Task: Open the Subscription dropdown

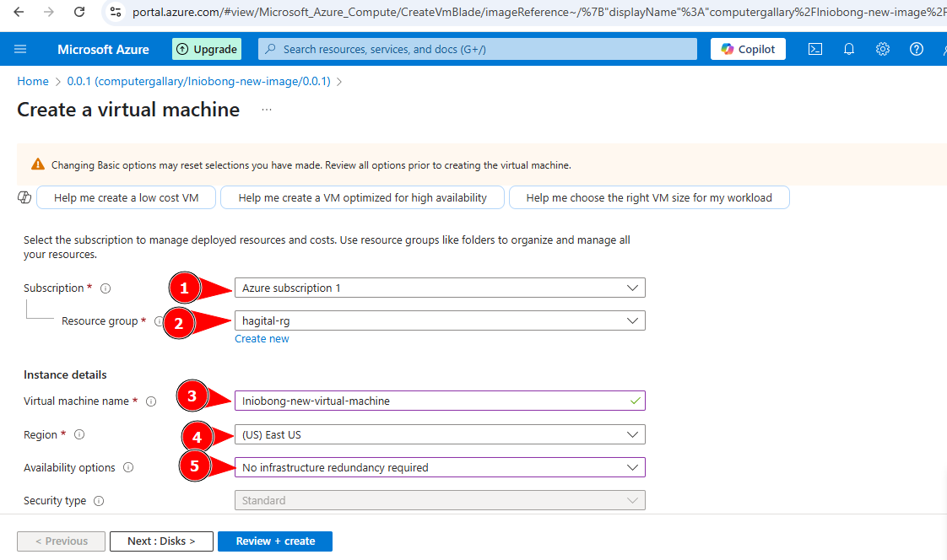Action: tap(440, 288)
